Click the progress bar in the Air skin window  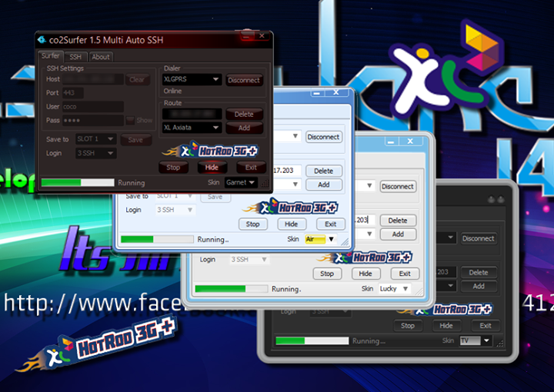(157, 239)
